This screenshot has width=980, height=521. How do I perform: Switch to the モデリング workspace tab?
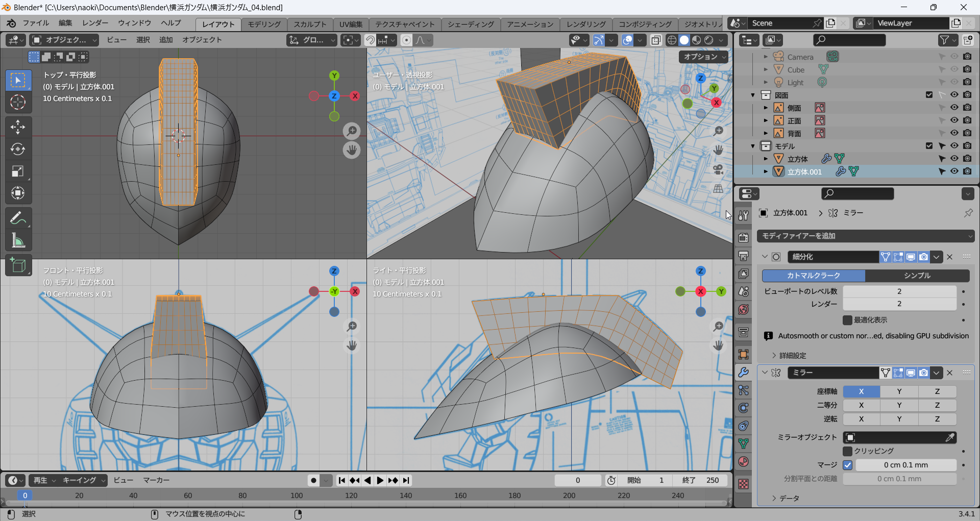tap(264, 24)
